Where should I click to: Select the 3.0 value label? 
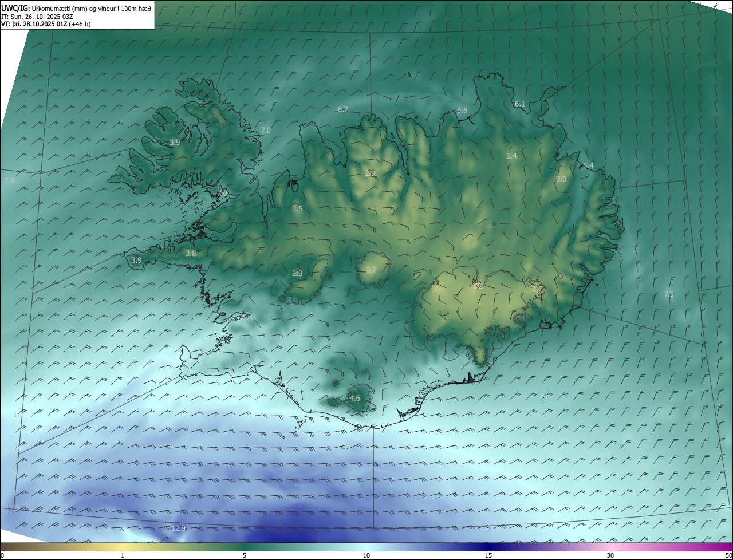pyautogui.click(x=561, y=179)
